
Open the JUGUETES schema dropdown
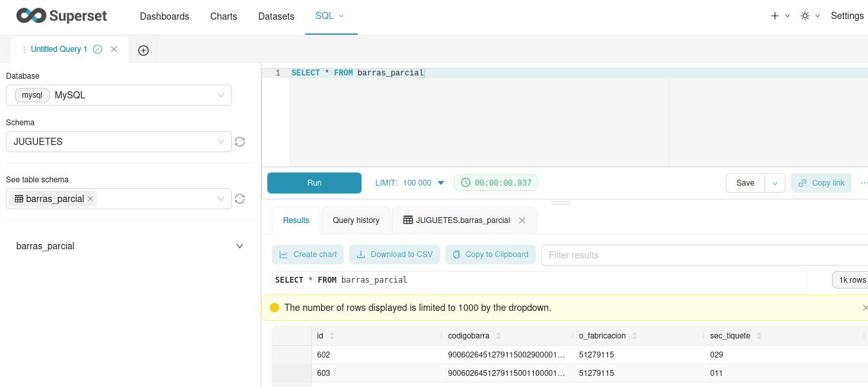[x=119, y=142]
